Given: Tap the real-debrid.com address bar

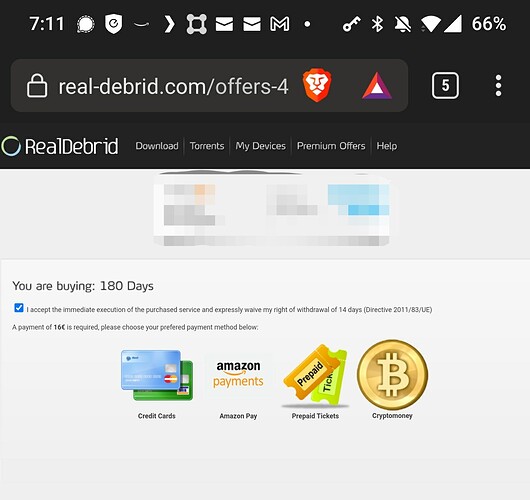Looking at the screenshot, I should [173, 86].
